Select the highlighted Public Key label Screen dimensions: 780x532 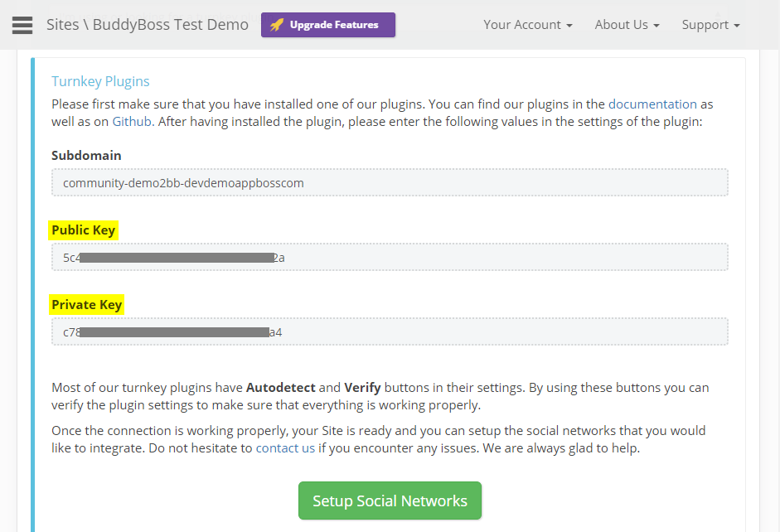83,230
